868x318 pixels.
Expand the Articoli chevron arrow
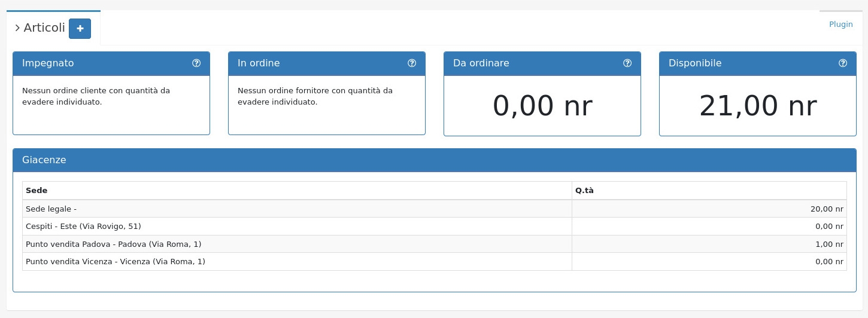pos(17,28)
